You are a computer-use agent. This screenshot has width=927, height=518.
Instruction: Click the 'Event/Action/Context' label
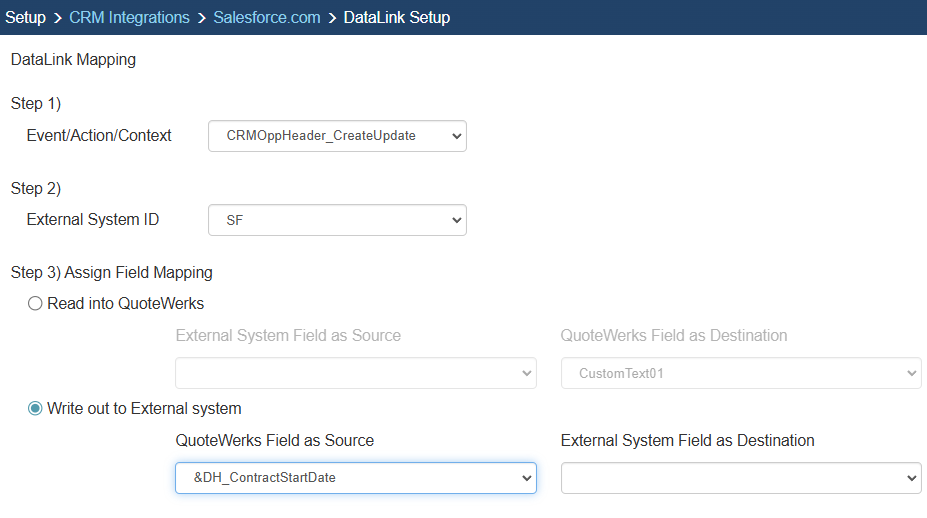click(x=99, y=136)
